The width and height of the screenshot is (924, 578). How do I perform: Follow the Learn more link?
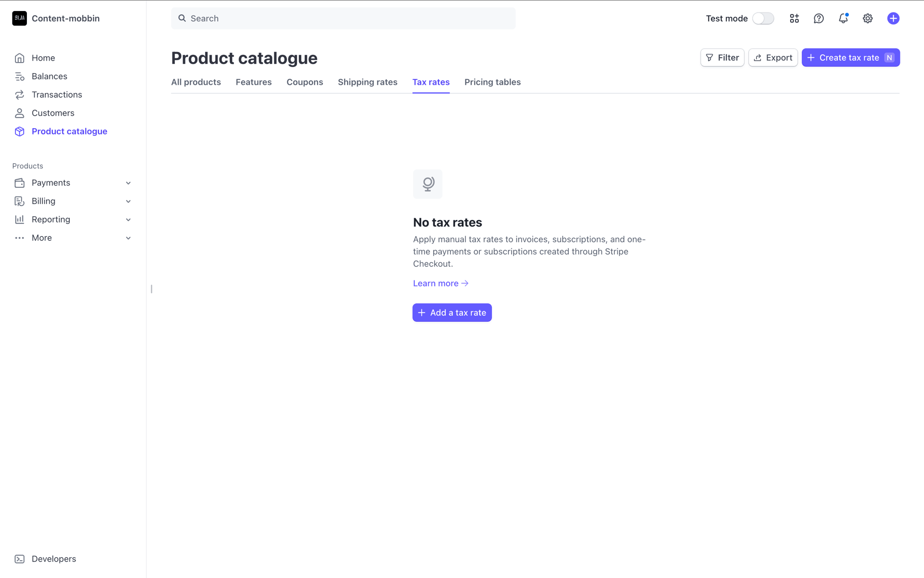[x=440, y=283]
